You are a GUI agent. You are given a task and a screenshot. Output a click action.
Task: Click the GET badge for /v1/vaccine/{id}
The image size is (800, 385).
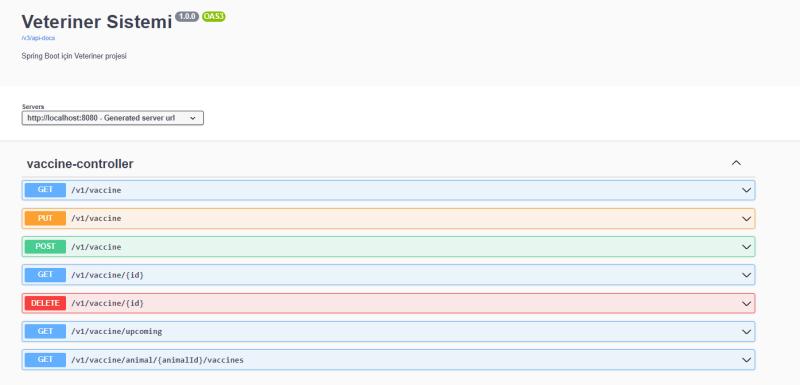coord(45,275)
